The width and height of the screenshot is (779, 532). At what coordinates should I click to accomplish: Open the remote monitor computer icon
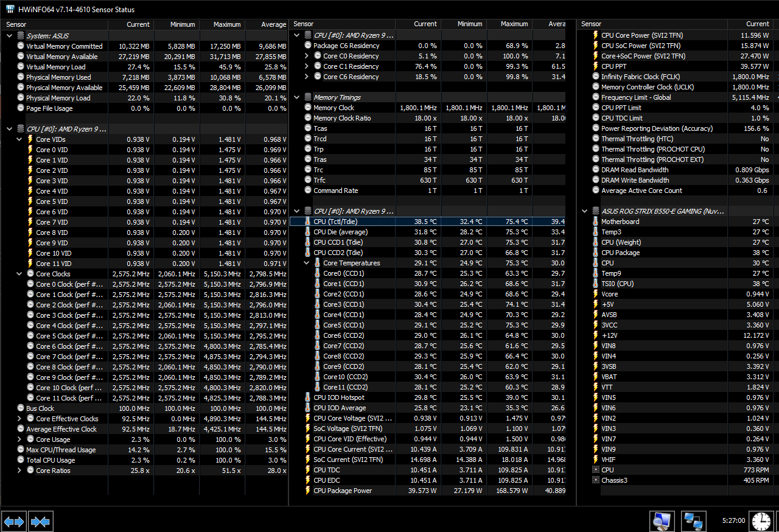(662, 522)
